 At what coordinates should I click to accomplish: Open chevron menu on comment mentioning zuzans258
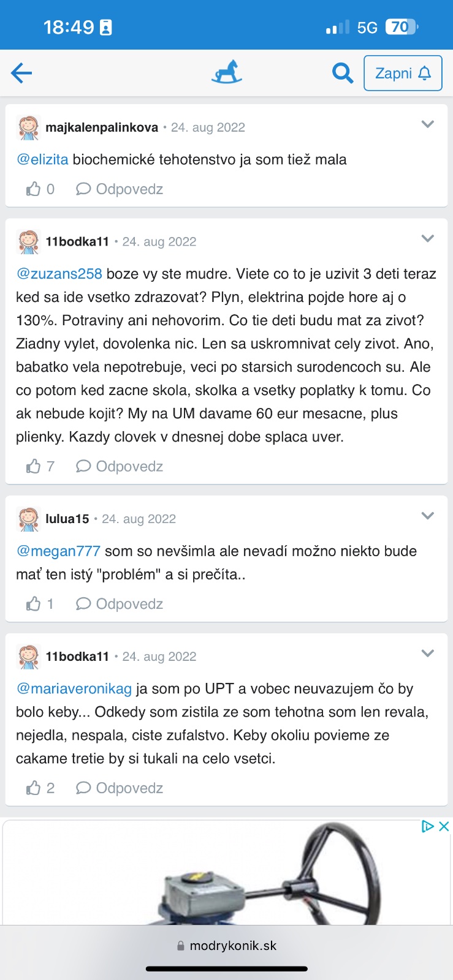point(428,238)
